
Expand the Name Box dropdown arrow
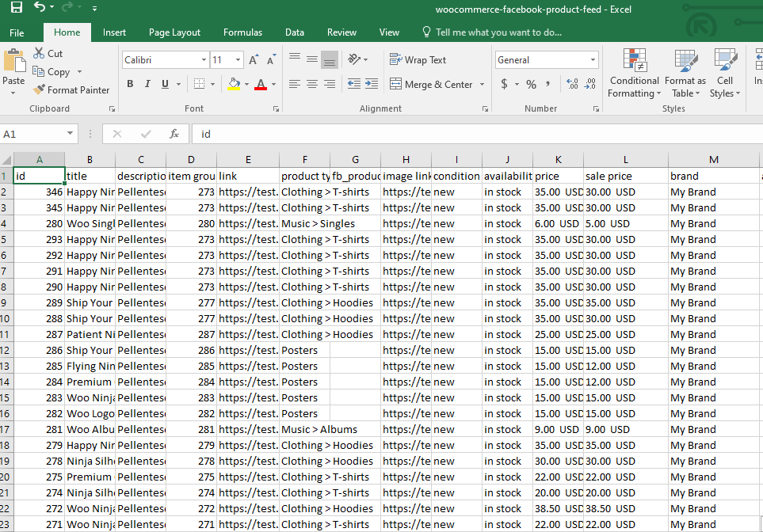(71, 135)
